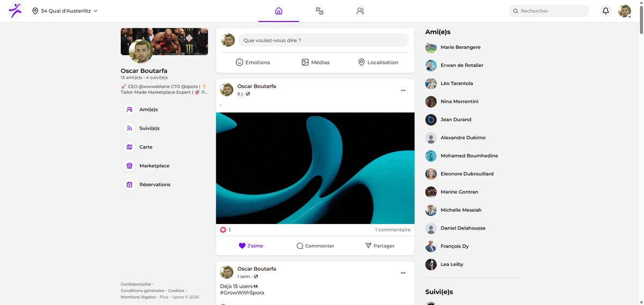Click Commenter on the first post
644x305 pixels.
coord(315,246)
